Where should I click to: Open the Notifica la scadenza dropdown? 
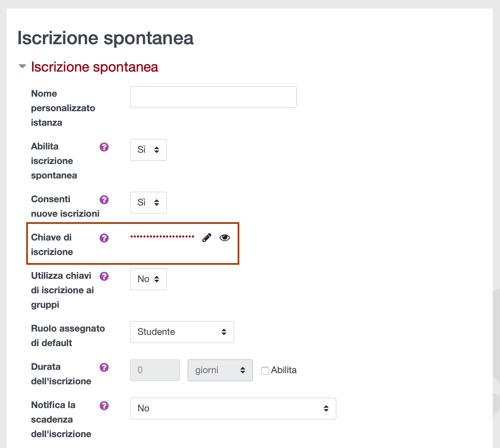233,408
